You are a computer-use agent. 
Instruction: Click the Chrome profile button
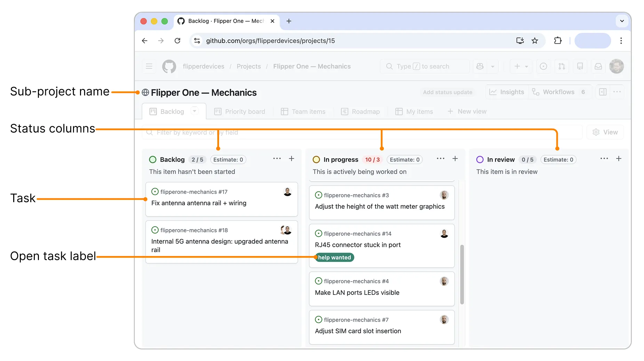tap(593, 41)
